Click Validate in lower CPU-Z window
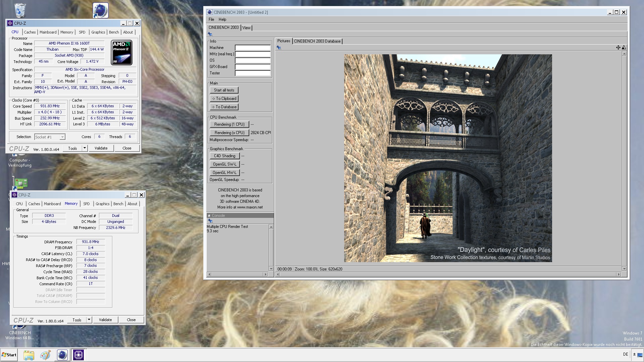This screenshot has height=362, width=644. pyautogui.click(x=105, y=320)
